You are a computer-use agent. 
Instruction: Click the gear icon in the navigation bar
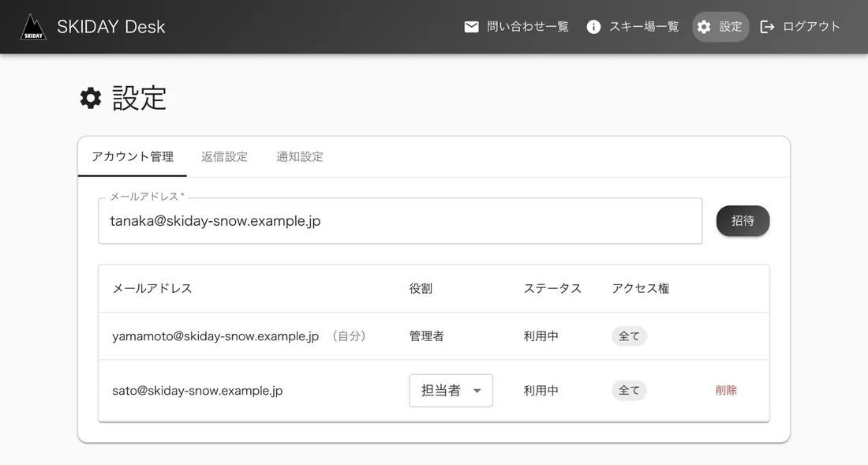pyautogui.click(x=704, y=27)
